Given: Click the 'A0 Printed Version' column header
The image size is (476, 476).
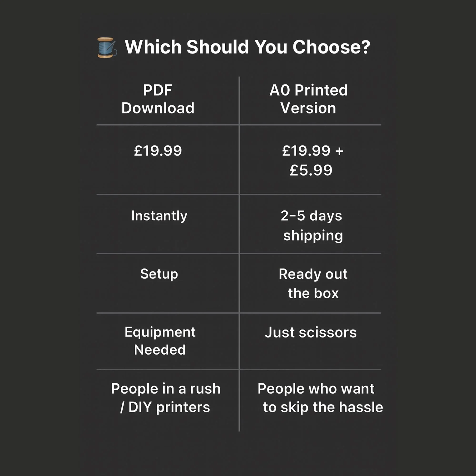Looking at the screenshot, I should click(308, 99).
